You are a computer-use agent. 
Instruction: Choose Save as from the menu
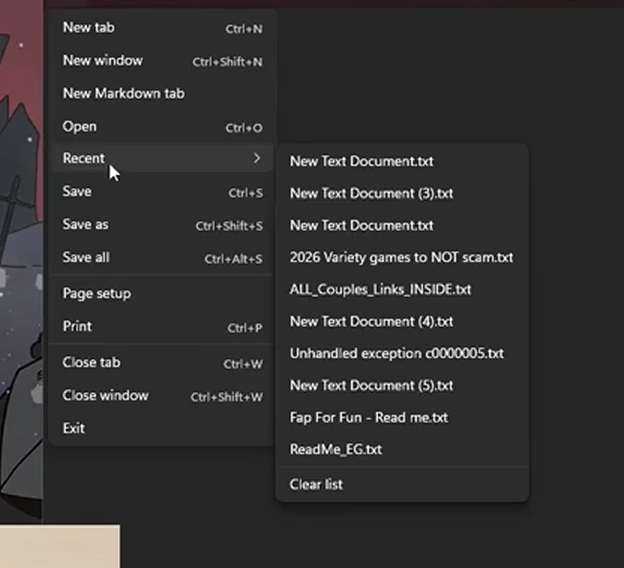pos(162,225)
